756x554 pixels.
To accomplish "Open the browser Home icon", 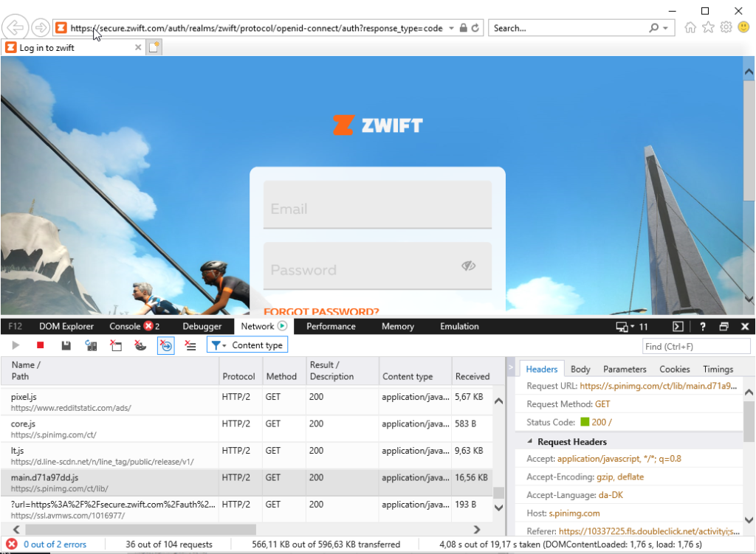I will pos(690,27).
